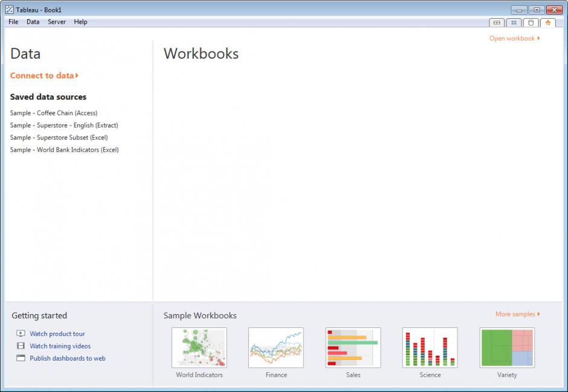Click the Watch training videos link text
This screenshot has width=568, height=392.
(60, 346)
